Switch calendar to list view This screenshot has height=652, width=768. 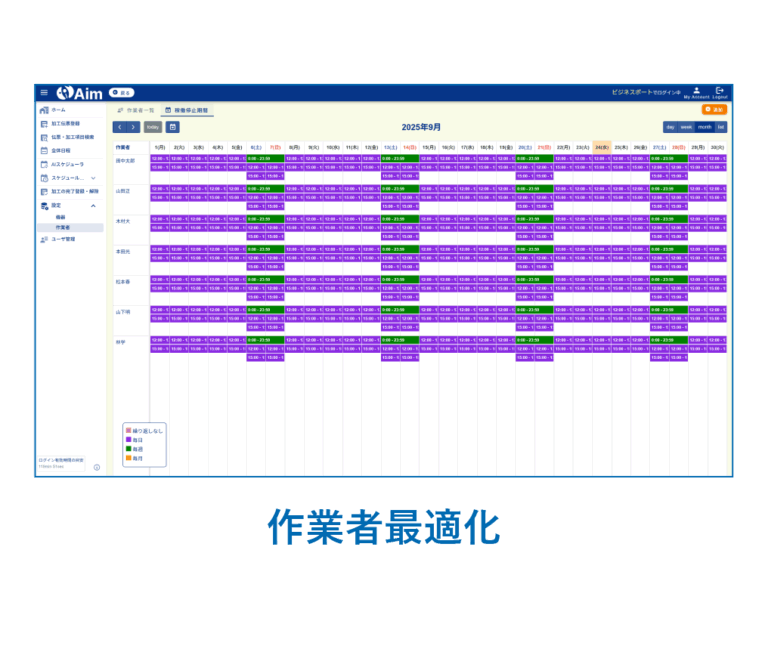(x=721, y=127)
